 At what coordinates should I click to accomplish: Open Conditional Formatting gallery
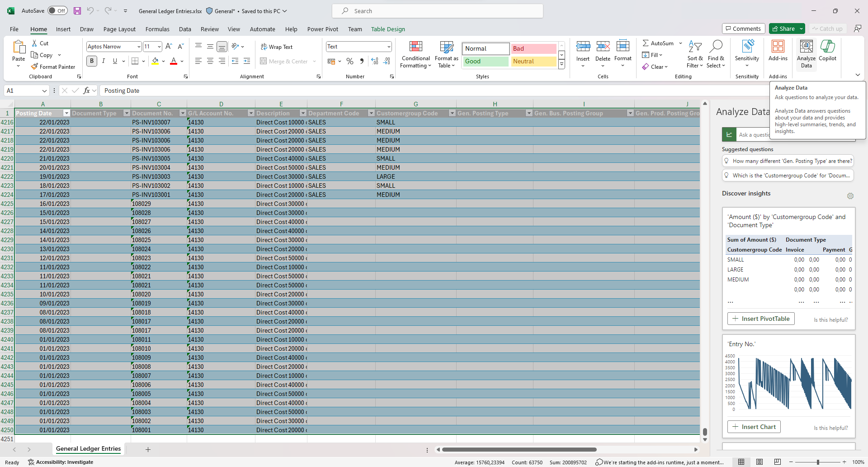click(x=415, y=54)
